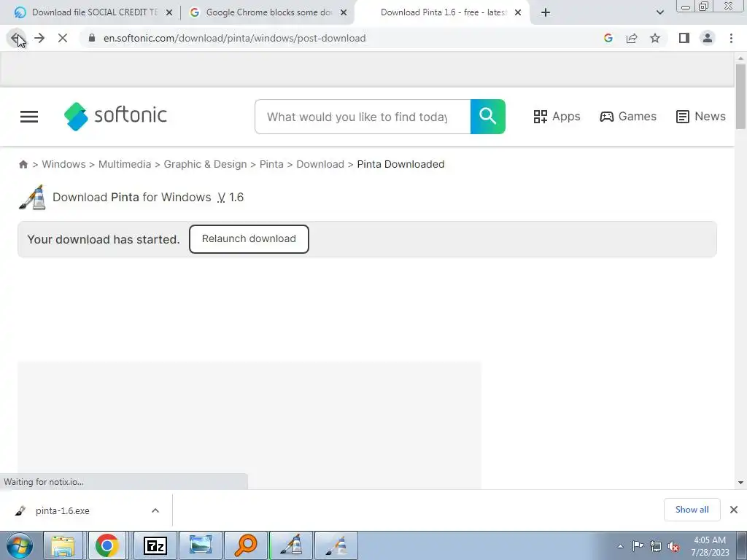The width and height of the screenshot is (747, 560).
Task: Click the scrollbar down arrow
Action: [x=740, y=483]
